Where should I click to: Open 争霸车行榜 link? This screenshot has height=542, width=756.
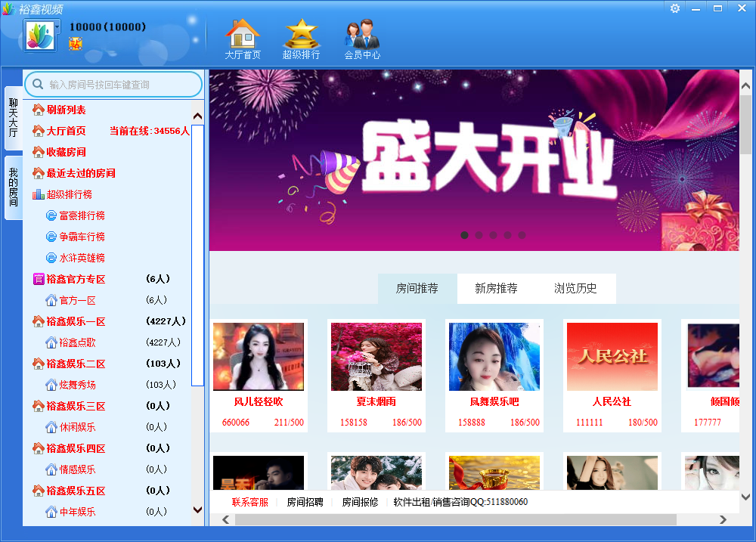point(82,237)
